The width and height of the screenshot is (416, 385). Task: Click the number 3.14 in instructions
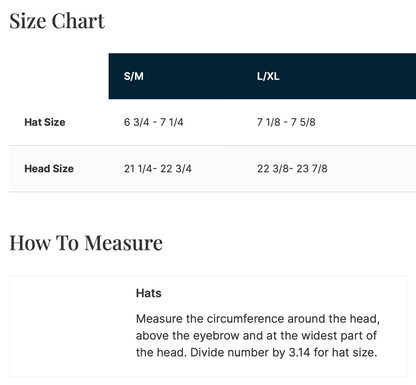[299, 352]
